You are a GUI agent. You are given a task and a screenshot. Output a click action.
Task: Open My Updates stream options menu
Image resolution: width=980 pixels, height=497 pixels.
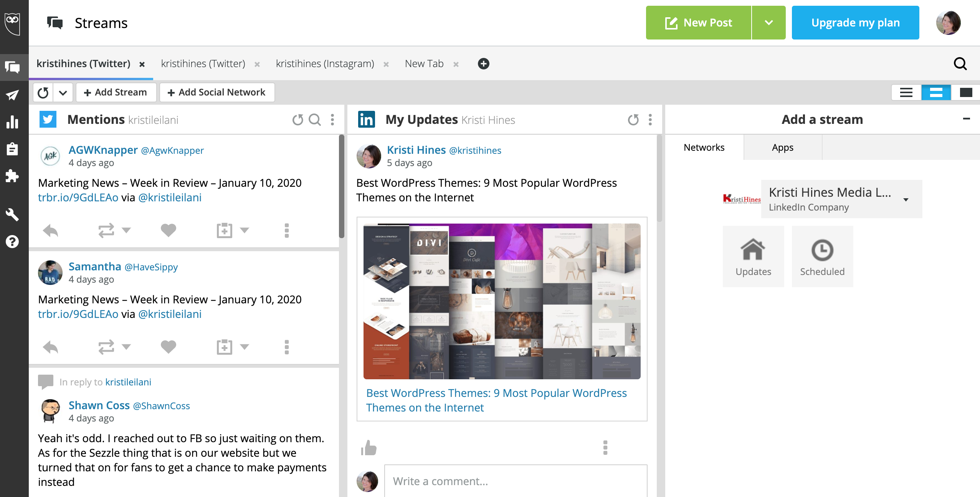point(650,120)
